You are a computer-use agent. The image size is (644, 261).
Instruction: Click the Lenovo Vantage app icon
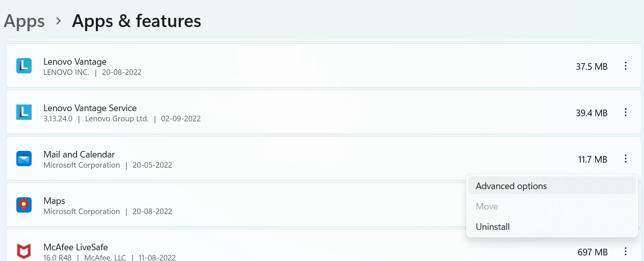tap(24, 66)
